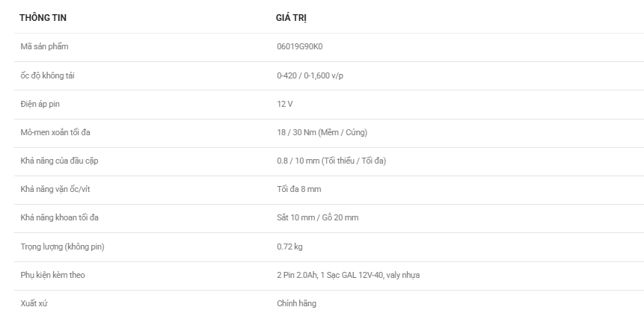Screen dimensions: 644x310
Task: Select the Tối đa 8 mm value
Action: tap(299, 190)
